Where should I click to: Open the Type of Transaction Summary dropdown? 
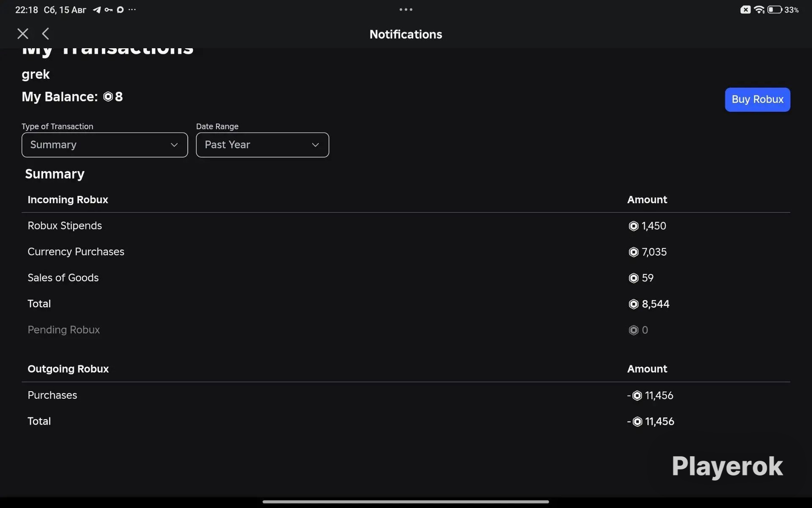(105, 145)
